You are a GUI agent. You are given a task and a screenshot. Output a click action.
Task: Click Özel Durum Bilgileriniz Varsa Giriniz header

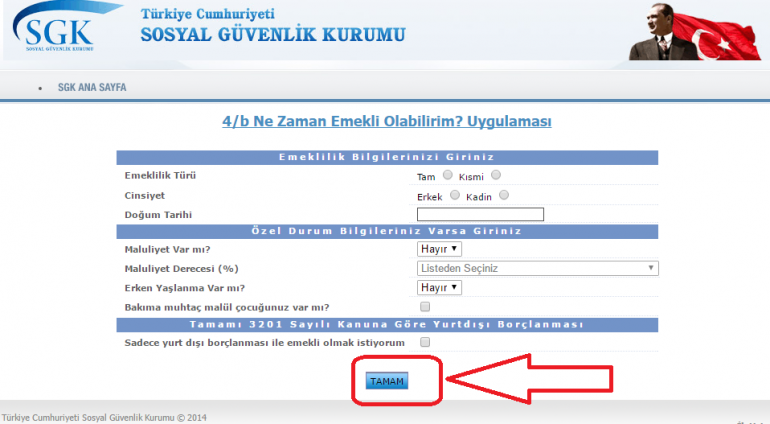point(387,231)
